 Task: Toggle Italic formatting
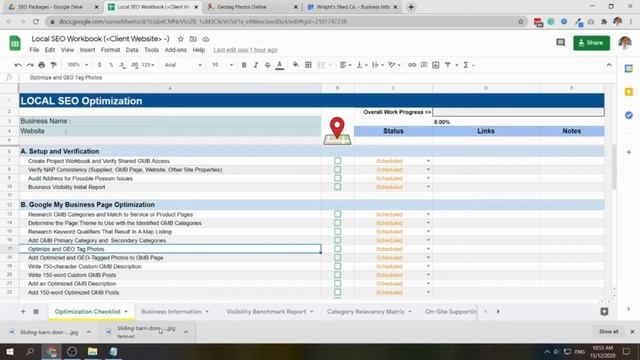pos(256,65)
